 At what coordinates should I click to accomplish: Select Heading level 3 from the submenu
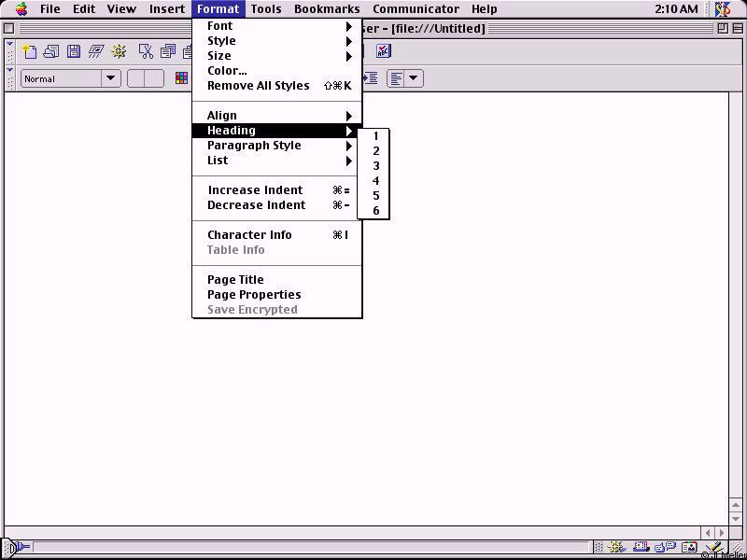[375, 166]
